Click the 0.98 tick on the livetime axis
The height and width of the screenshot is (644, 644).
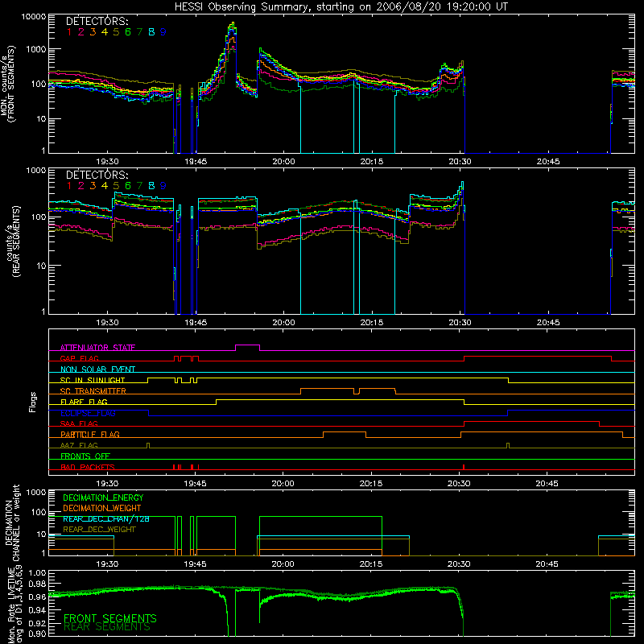coord(37,584)
